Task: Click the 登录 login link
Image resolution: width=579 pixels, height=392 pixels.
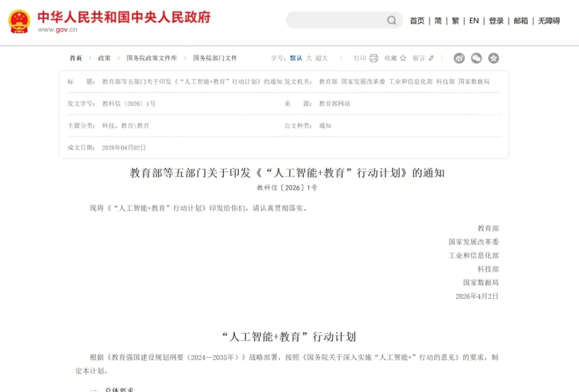Action: tap(496, 20)
